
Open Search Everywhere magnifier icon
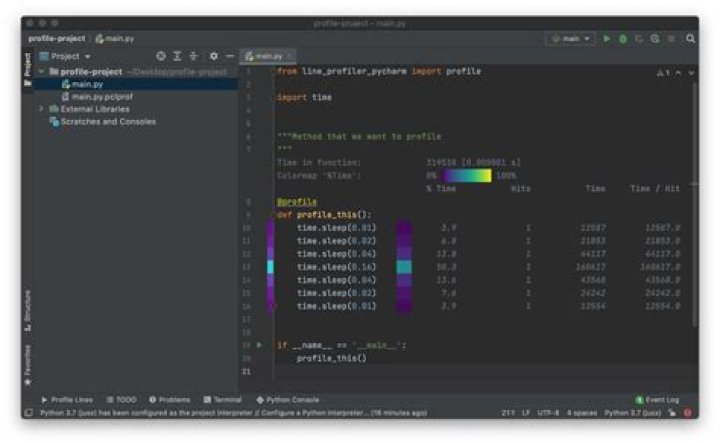pos(690,39)
